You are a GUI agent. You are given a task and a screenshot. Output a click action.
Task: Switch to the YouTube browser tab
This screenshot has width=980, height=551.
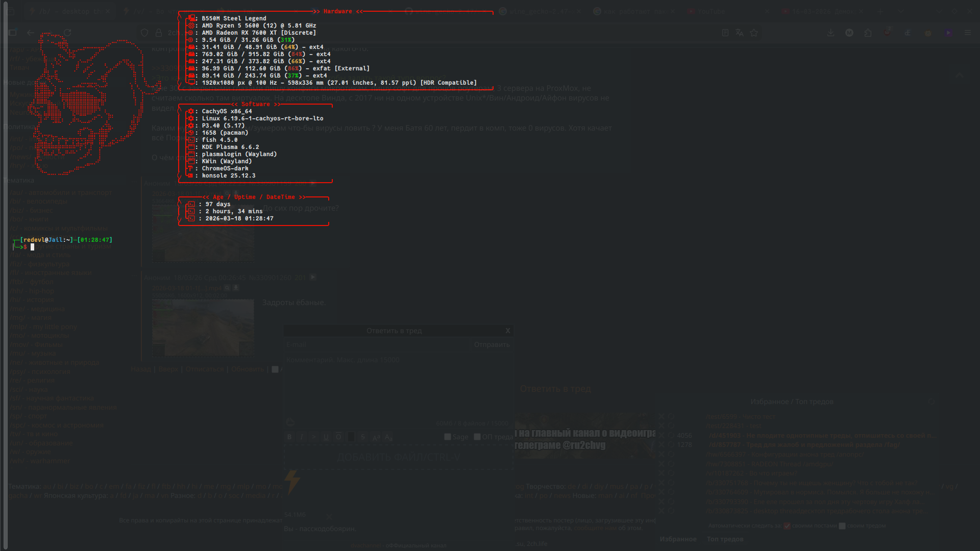(711, 11)
